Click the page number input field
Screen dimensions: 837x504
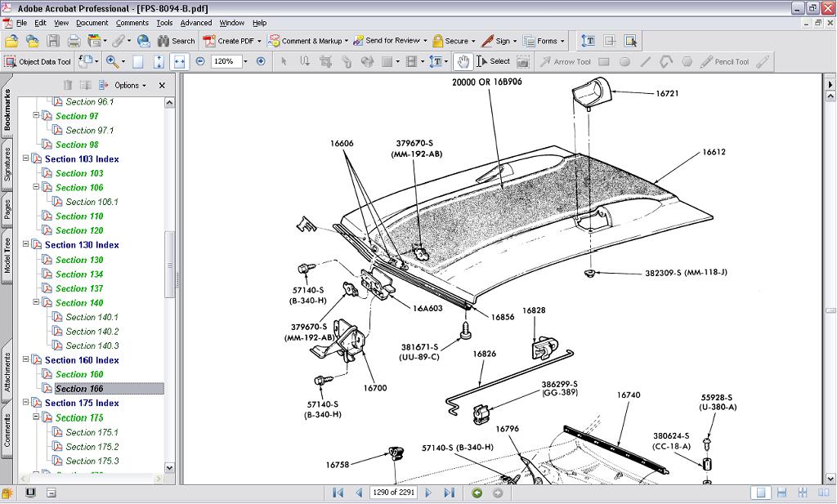pos(394,493)
